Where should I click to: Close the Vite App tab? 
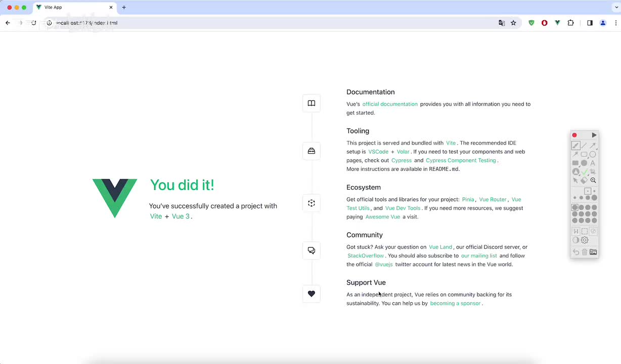click(111, 8)
